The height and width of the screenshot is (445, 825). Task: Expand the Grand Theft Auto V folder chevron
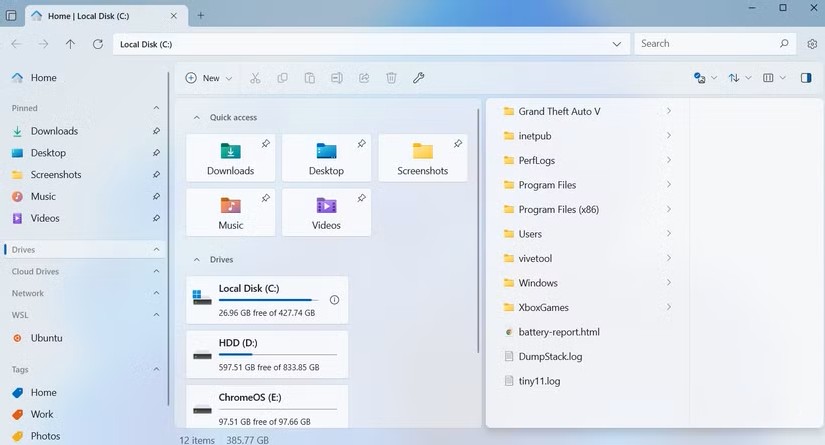(669, 111)
